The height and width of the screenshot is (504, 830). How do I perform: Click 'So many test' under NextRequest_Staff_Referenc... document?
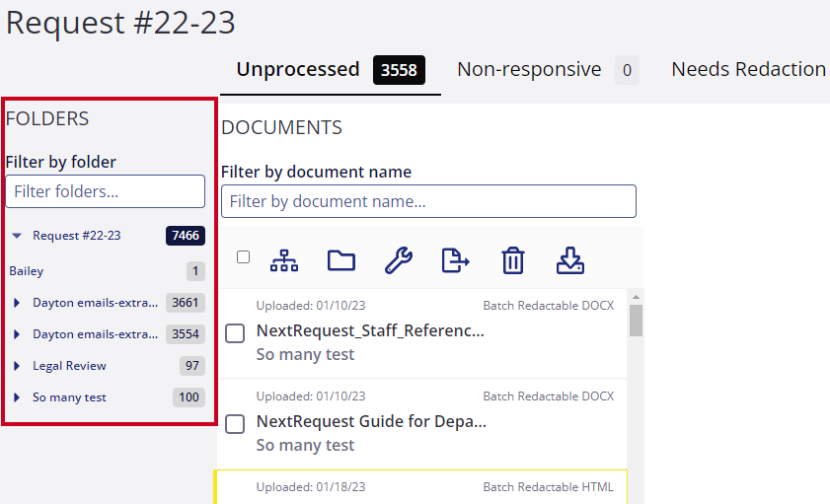coord(305,354)
